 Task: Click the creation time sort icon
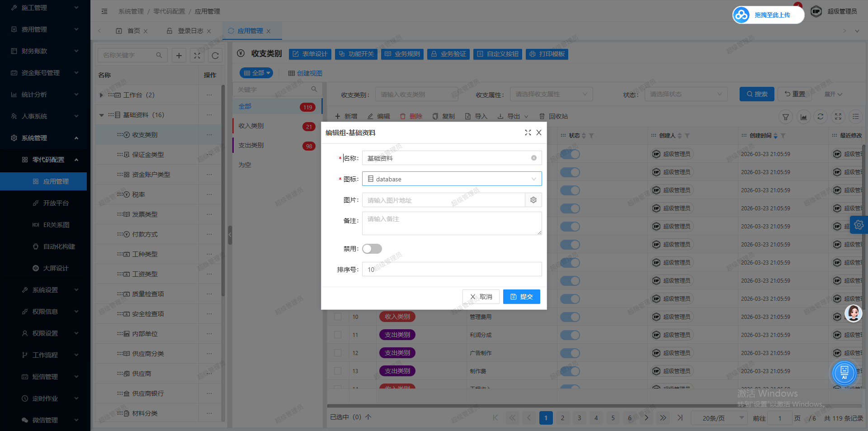pyautogui.click(x=776, y=136)
